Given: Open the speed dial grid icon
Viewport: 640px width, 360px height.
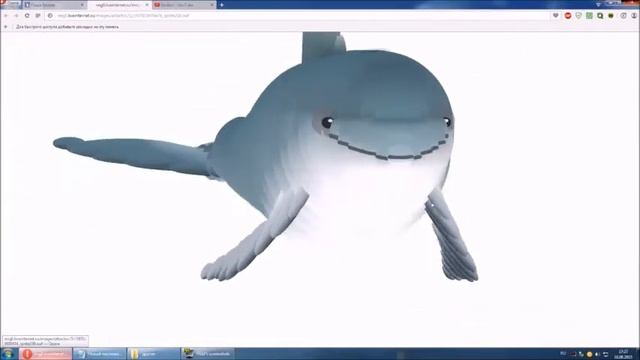Looking at the screenshot, I should (38, 16).
